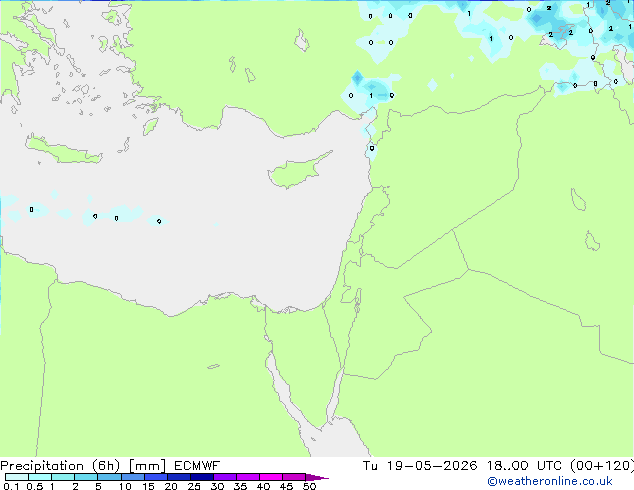
Task: Click the '18..00 UTC' forecast time
Action: [x=524, y=466]
